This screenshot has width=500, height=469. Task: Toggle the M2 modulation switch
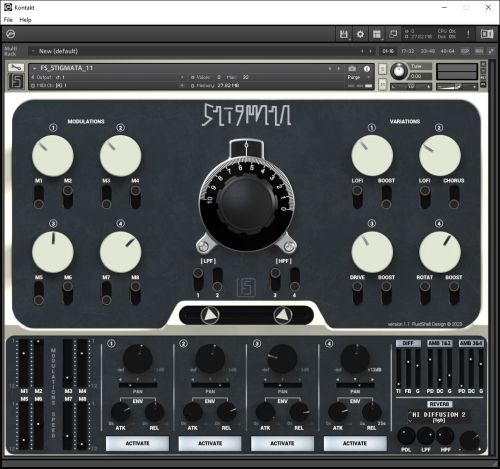tap(68, 197)
